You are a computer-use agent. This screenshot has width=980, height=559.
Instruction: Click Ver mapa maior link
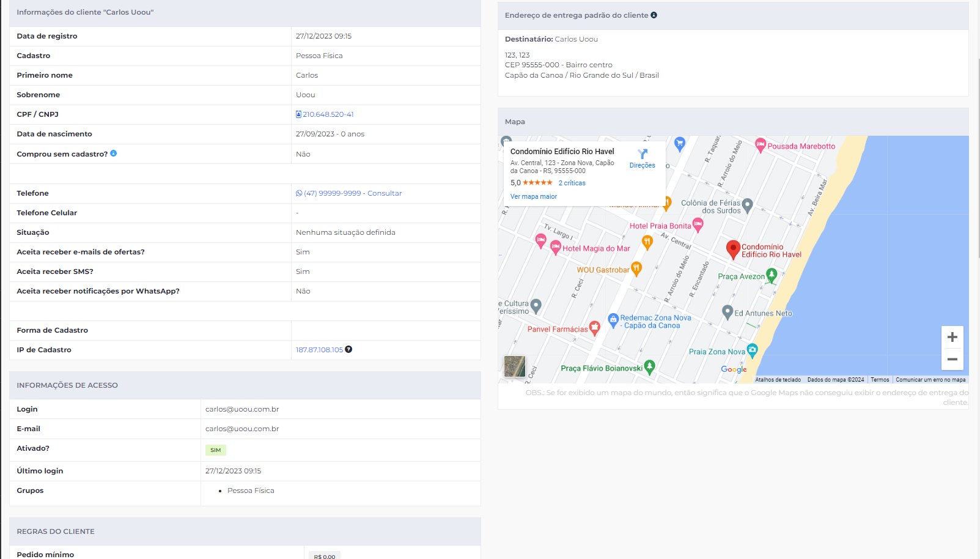534,196
